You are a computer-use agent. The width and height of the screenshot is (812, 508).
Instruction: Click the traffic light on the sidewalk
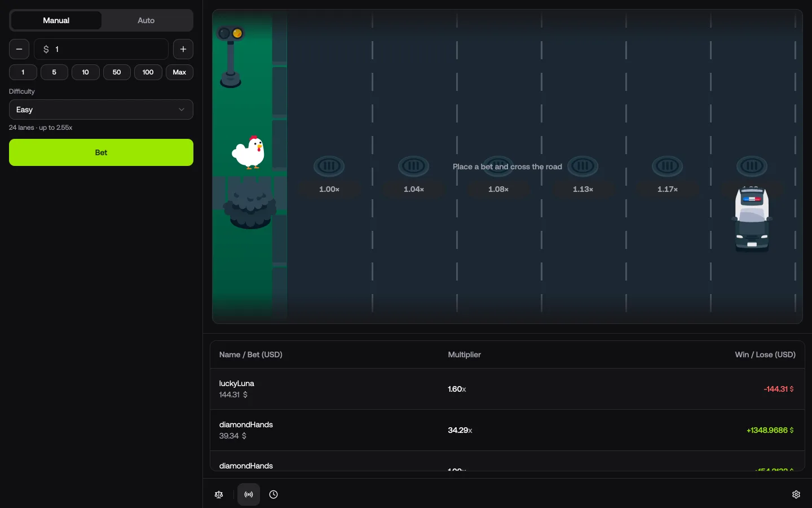click(x=231, y=57)
